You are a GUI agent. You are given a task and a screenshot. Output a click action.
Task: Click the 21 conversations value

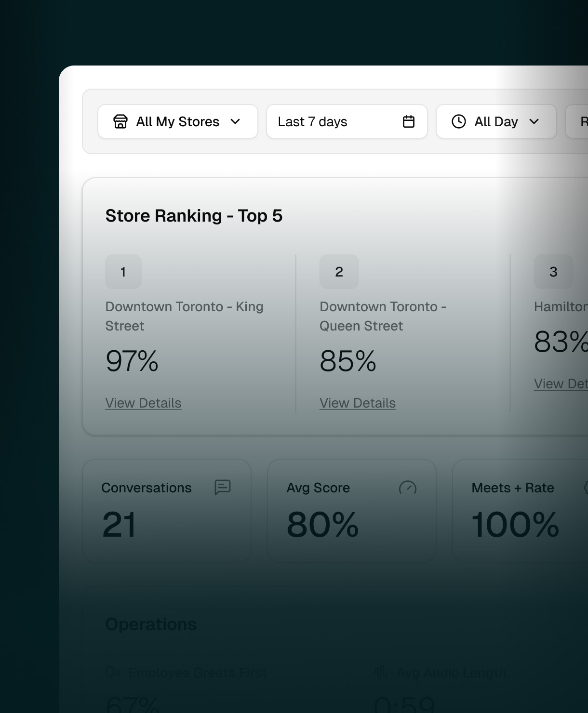coord(119,525)
